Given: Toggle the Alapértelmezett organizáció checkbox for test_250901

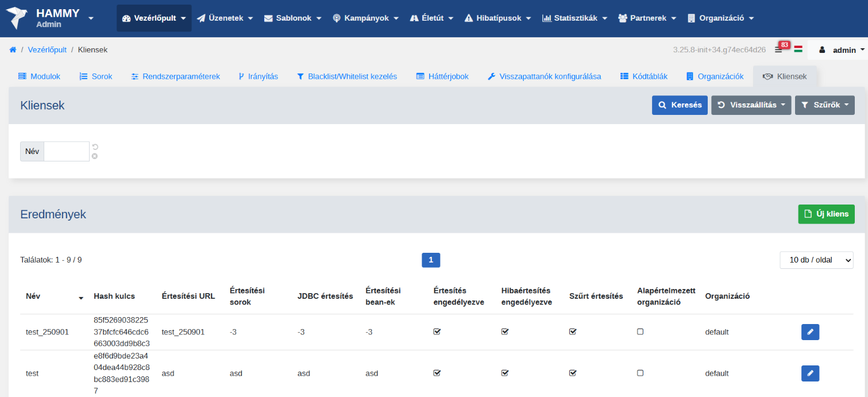Looking at the screenshot, I should [x=640, y=332].
